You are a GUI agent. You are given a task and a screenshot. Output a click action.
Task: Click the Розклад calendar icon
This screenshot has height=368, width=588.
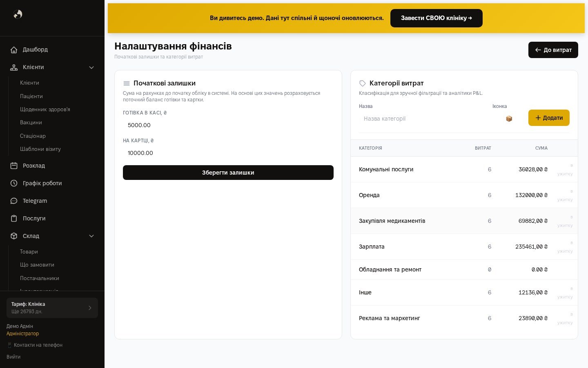tap(14, 166)
